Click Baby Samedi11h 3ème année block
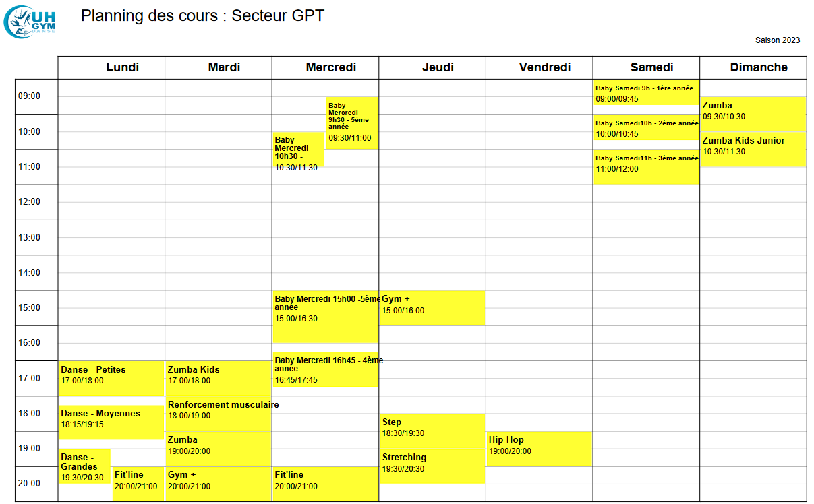 point(645,166)
